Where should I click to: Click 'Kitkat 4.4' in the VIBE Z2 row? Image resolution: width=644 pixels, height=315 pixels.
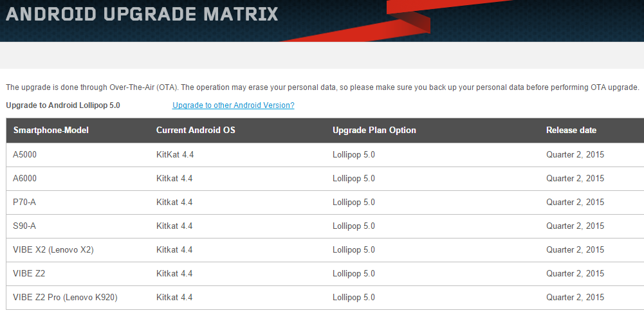click(174, 274)
